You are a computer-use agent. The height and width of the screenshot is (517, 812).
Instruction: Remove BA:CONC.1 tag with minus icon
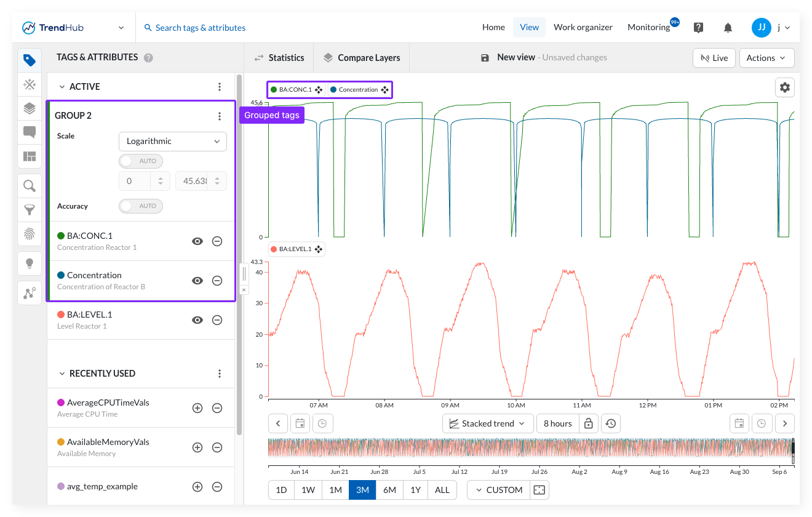(x=217, y=241)
